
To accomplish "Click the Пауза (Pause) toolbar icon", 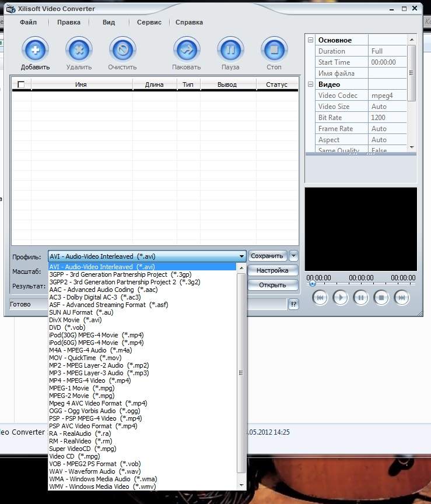I will click(x=230, y=50).
